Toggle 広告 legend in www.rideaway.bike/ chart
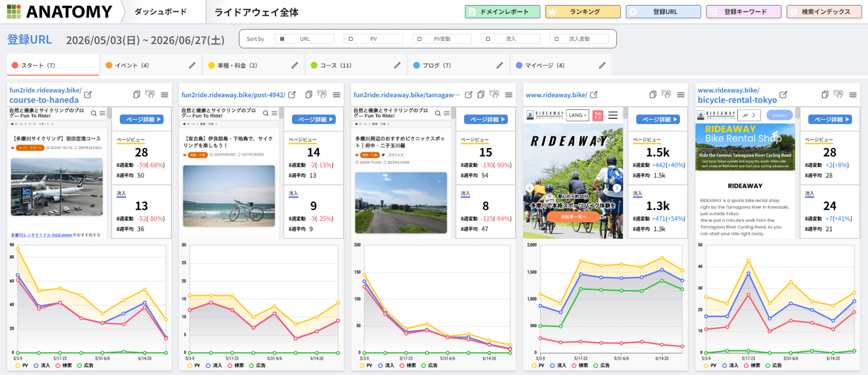The image size is (868, 375). [x=601, y=365]
